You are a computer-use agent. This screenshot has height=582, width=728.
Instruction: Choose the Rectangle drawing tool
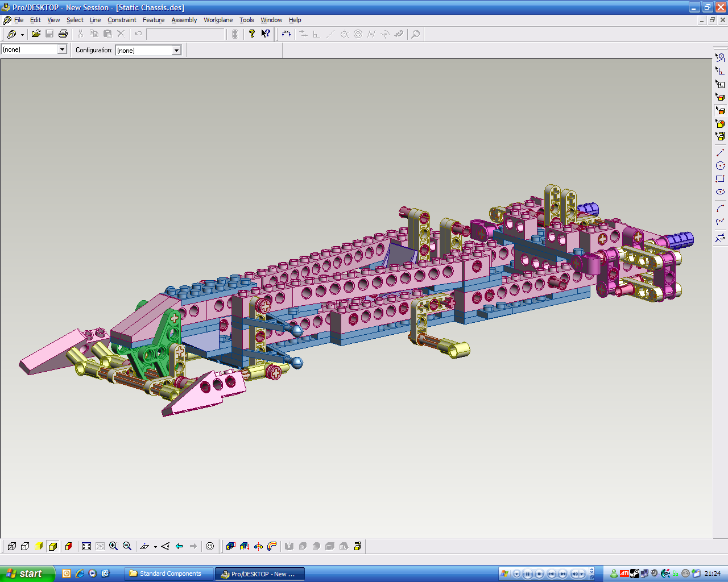point(720,178)
